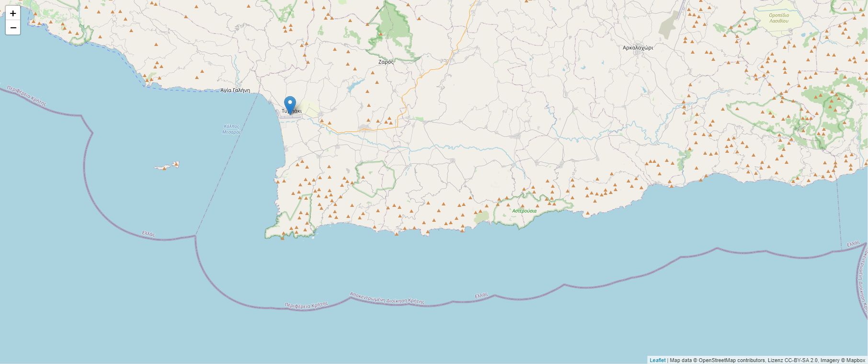The width and height of the screenshot is (868, 364).
Task: Click the Ελλάς label at far right
Action: tap(853, 244)
